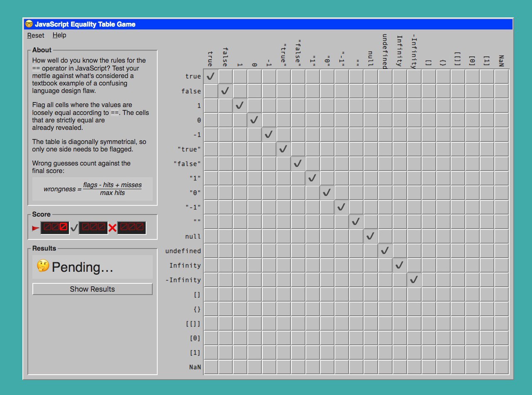This screenshot has height=395, width=532.
Task: Click the checkmark where "1" string row meets "1" string column
Action: click(x=313, y=178)
